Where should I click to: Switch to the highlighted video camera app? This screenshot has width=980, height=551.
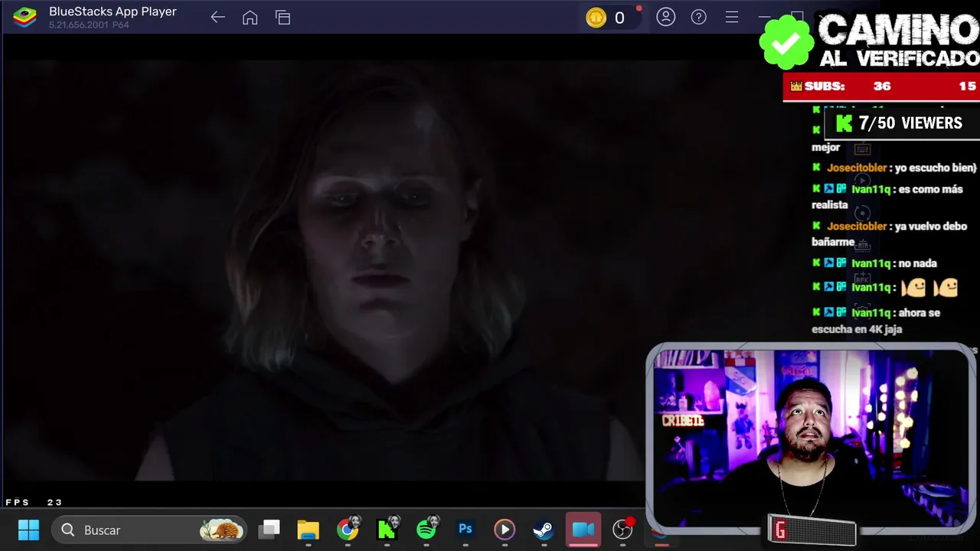[583, 530]
